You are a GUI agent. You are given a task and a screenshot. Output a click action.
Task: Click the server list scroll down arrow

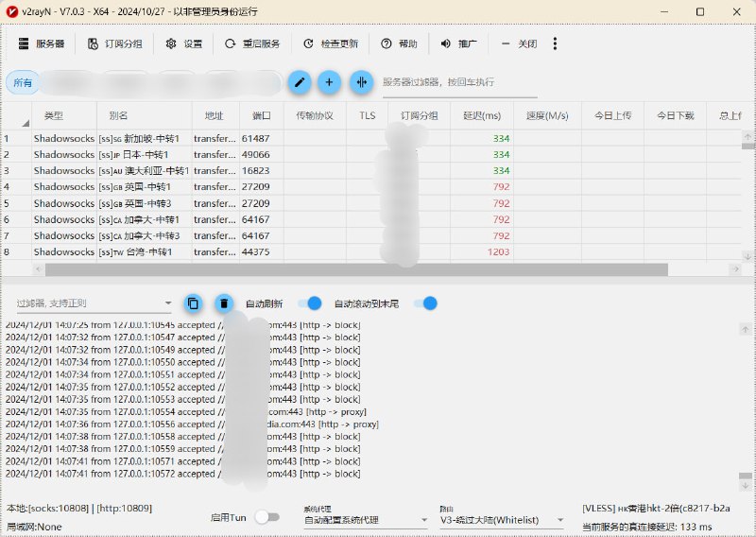pyautogui.click(x=747, y=256)
